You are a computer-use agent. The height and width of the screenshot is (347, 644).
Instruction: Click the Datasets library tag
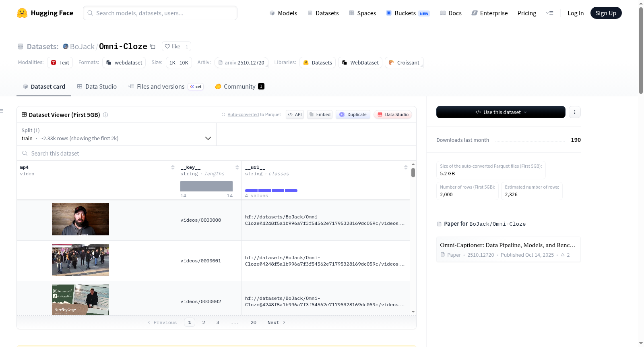318,62
